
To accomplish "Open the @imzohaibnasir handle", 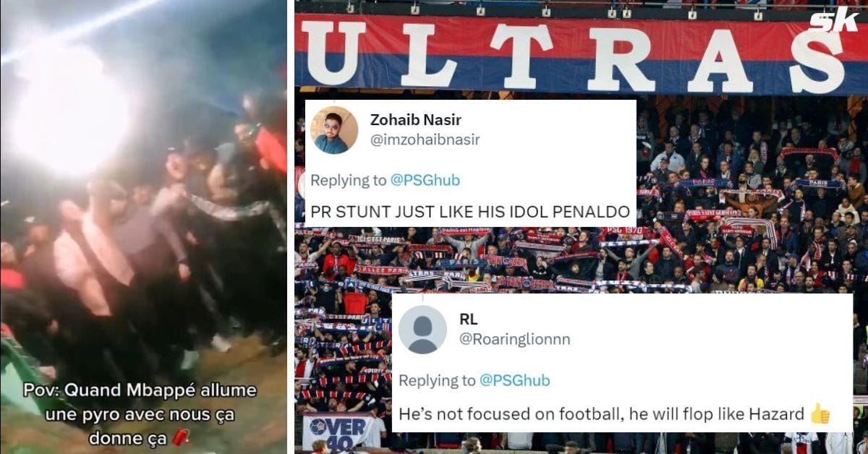I will click(425, 140).
